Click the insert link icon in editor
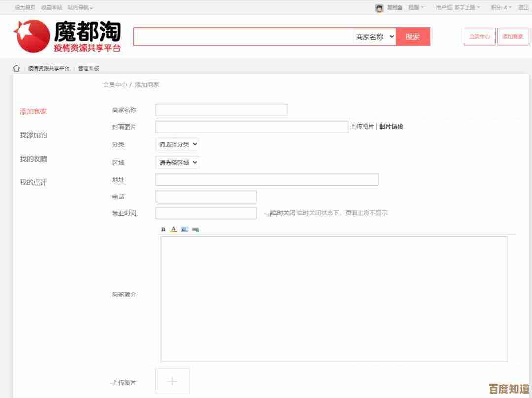 click(x=194, y=229)
